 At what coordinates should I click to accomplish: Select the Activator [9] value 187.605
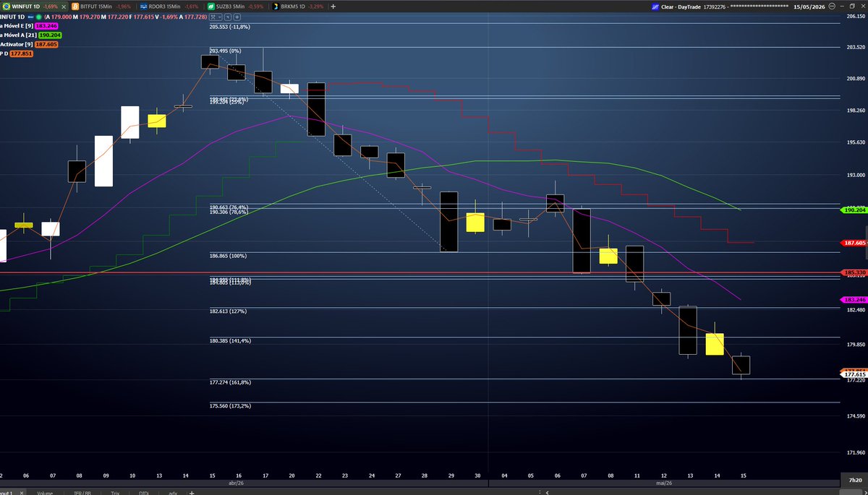click(x=46, y=44)
